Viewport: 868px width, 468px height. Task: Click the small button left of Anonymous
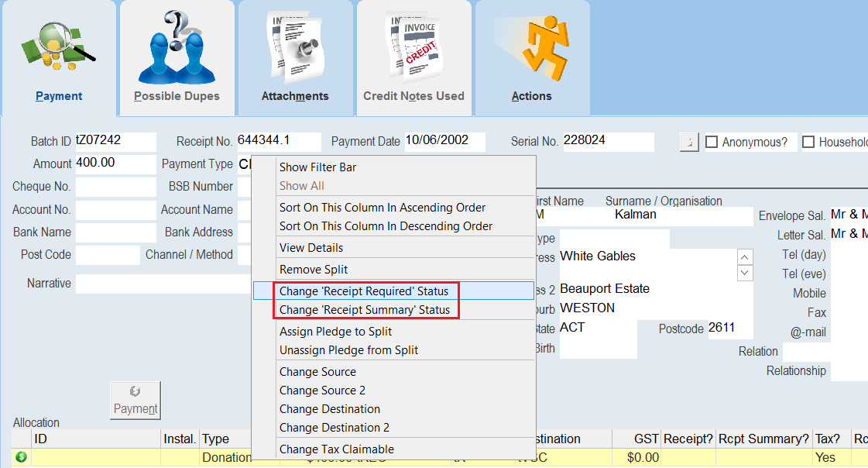tap(689, 142)
